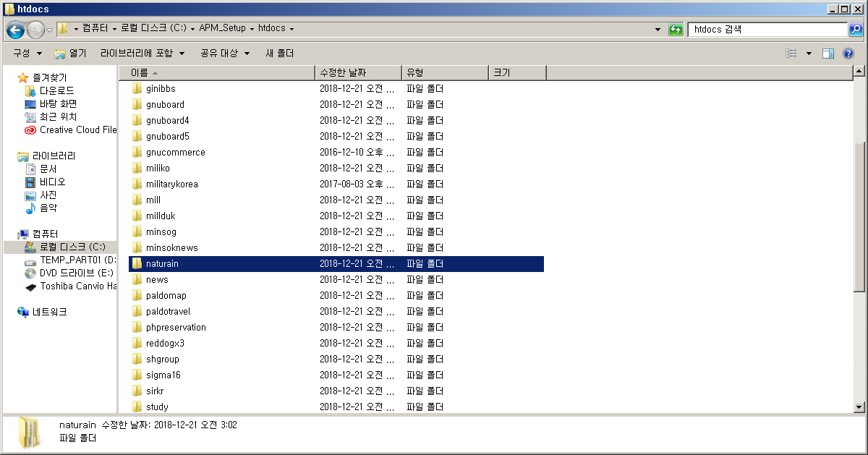Image resolution: width=868 pixels, height=455 pixels.
Task: Click the search magnifier icon
Action: tap(855, 30)
